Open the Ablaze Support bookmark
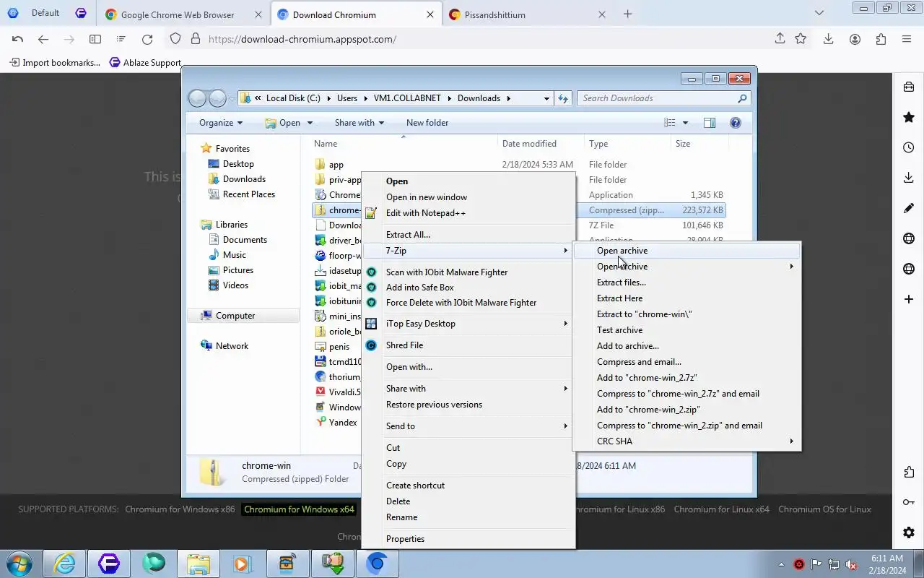 pyautogui.click(x=145, y=63)
